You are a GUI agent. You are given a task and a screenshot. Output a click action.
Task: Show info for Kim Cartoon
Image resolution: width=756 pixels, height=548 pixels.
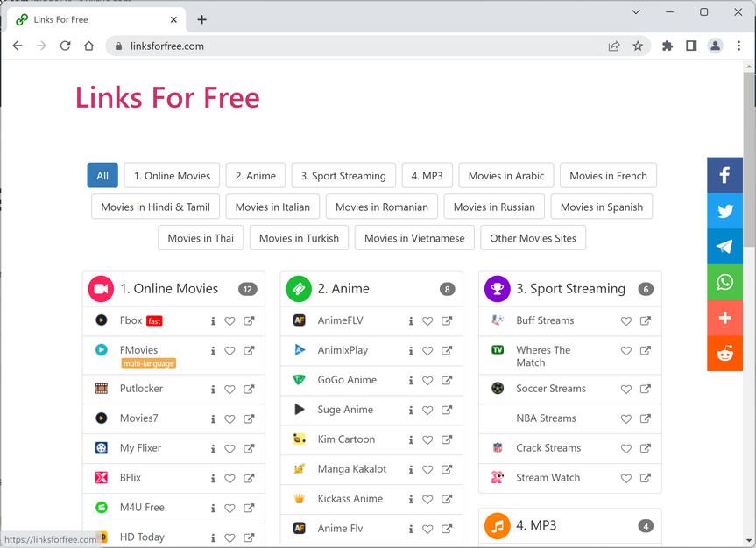point(411,440)
